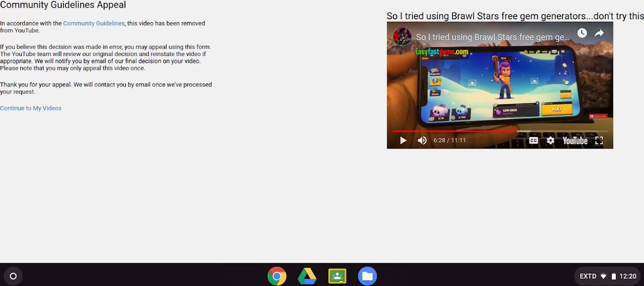
Task: Switch the video to full screen
Action: tap(599, 141)
